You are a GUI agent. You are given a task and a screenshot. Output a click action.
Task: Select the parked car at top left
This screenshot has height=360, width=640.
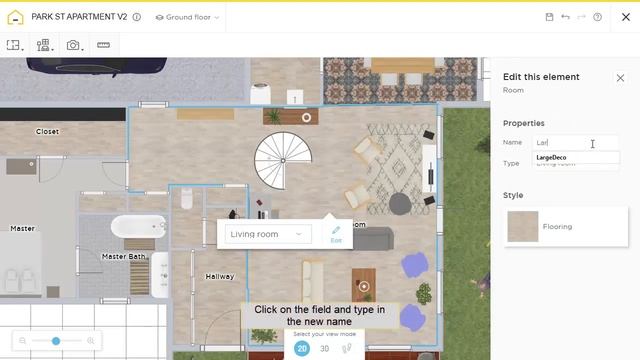click(97, 66)
